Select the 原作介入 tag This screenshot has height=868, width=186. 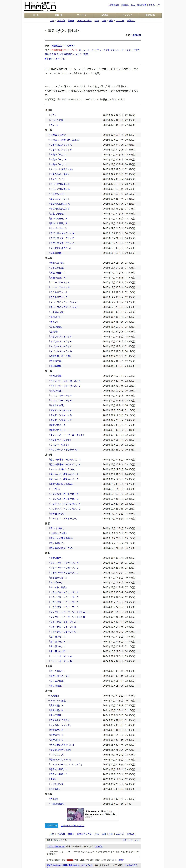[49, 54]
